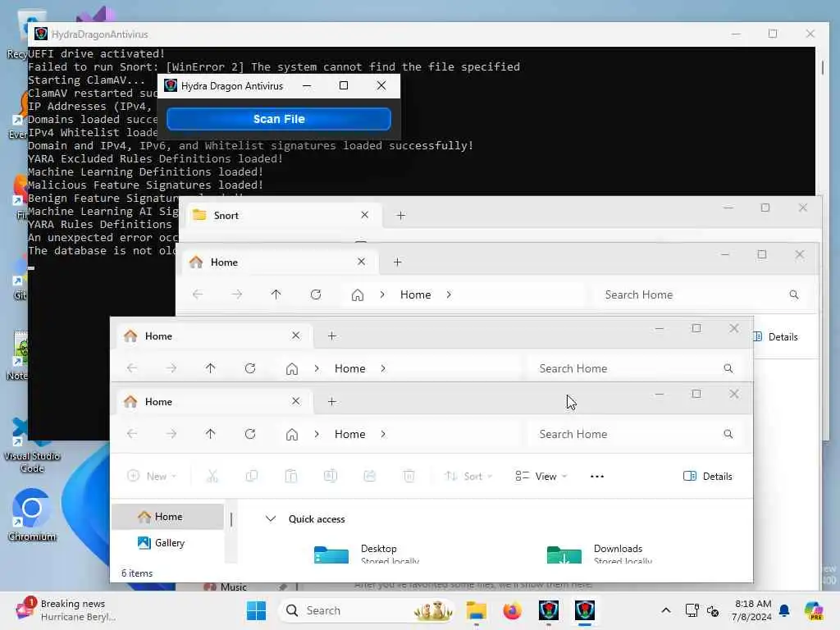Click the active HydraDragon taskbar icon
Viewport: 840px width, 630px height.
coord(585,610)
